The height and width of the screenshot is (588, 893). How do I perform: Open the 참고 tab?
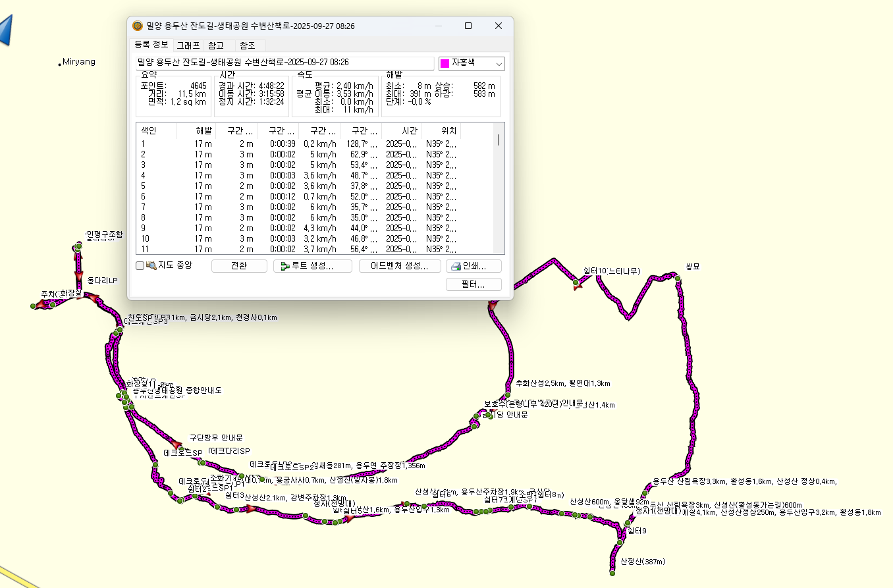(x=216, y=45)
